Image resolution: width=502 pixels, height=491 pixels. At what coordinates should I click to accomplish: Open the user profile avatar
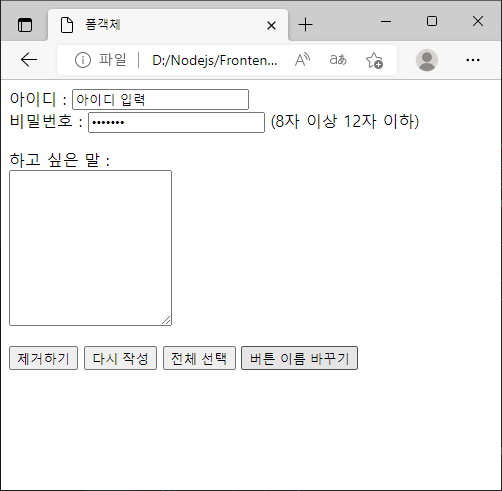(x=427, y=60)
